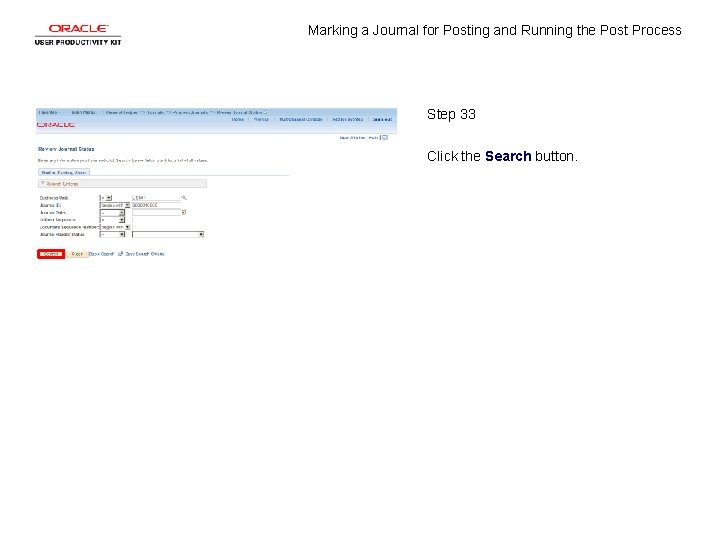The width and height of the screenshot is (720, 540).
Task: Open the Basic Search link
Action: 101,254
